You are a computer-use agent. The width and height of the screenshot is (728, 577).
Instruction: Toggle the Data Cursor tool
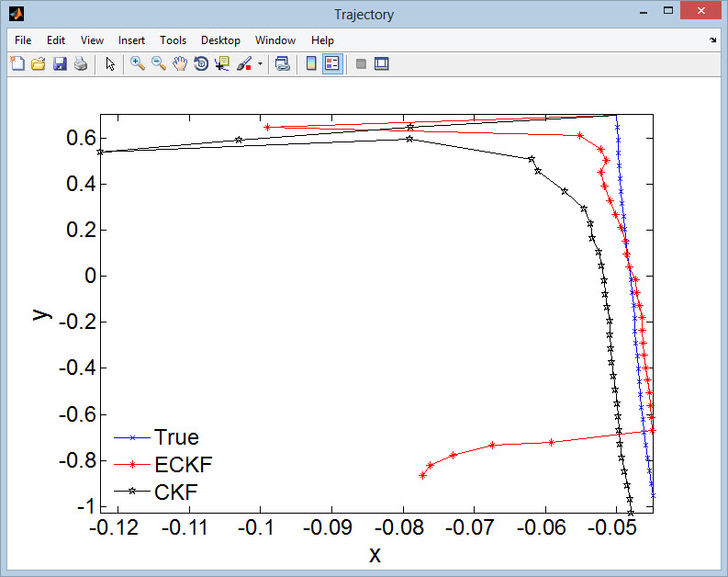pyautogui.click(x=222, y=63)
